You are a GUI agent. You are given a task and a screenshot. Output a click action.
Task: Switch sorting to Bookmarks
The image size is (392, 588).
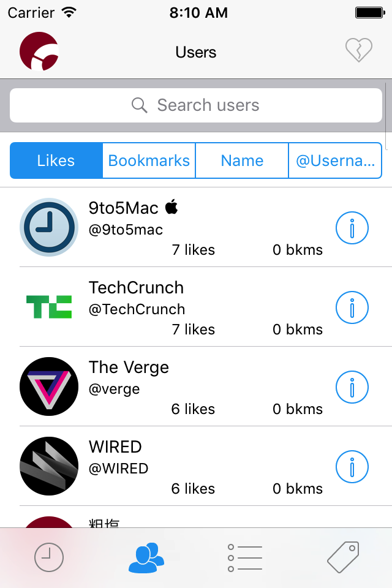149,160
